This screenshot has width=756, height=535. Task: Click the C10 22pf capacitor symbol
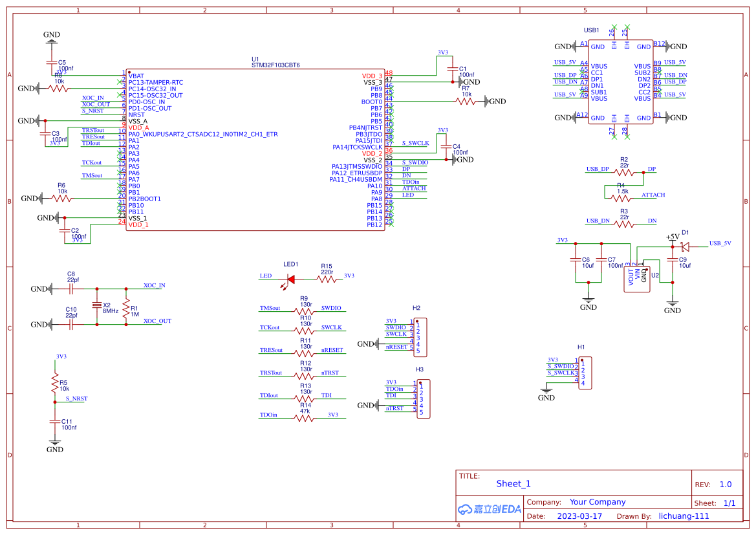pos(71,325)
